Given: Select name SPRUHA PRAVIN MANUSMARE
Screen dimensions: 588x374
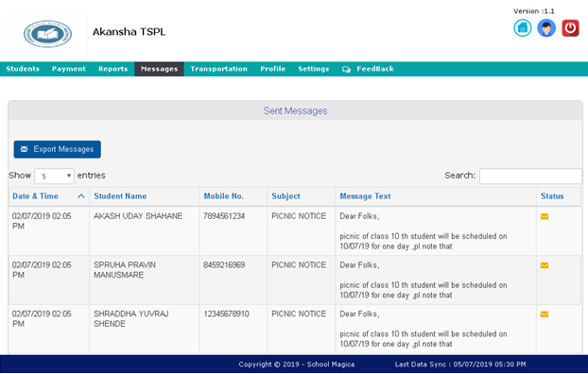Looking at the screenshot, I should (x=125, y=270).
